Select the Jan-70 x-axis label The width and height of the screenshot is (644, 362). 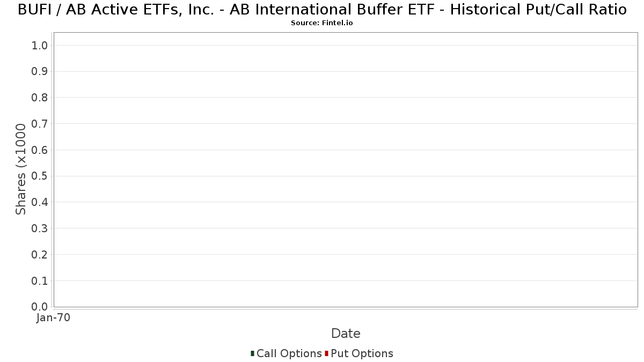point(54,318)
